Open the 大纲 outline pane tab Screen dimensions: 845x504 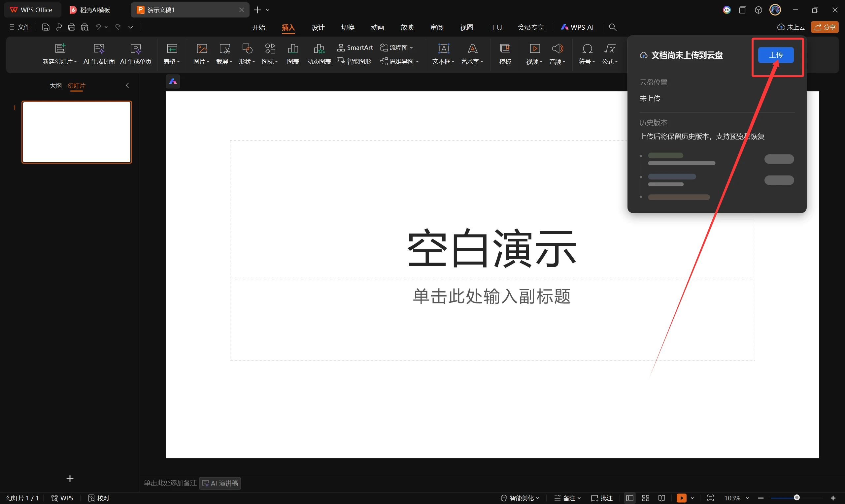coord(55,85)
